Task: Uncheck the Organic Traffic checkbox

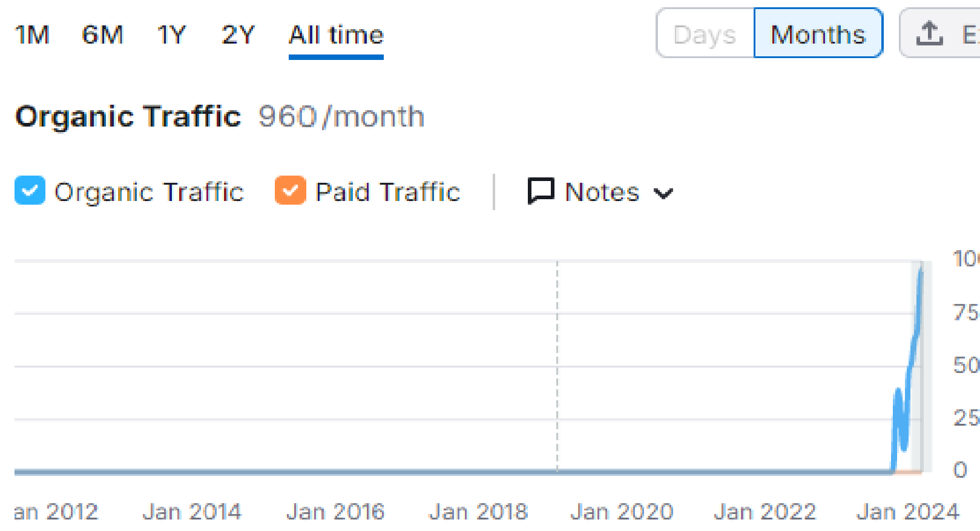Action: point(30,191)
